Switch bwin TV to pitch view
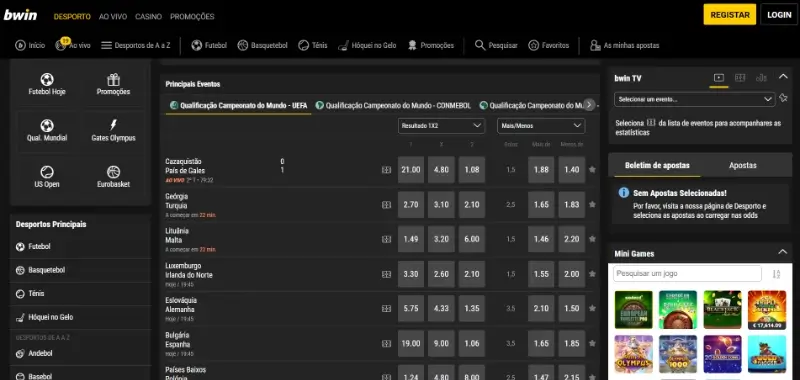The height and width of the screenshot is (380, 800). 740,78
